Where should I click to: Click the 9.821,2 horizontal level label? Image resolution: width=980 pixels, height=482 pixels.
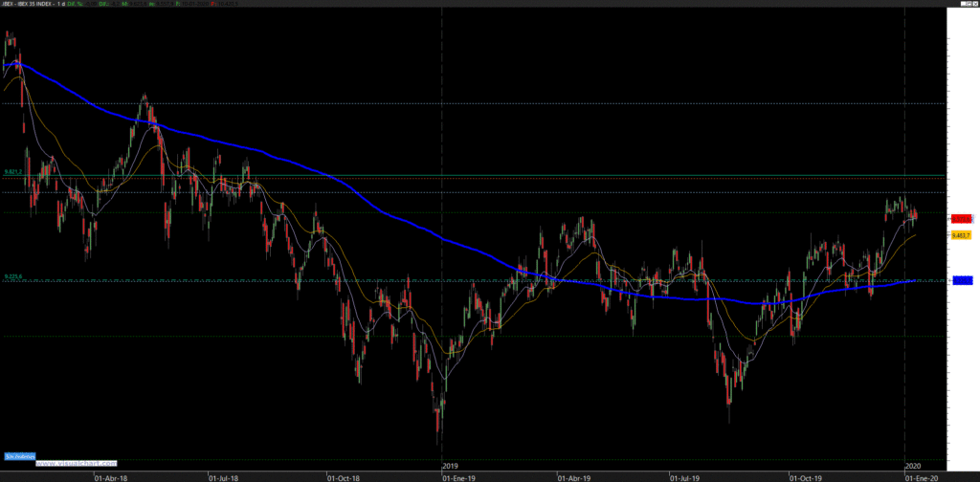click(x=13, y=172)
